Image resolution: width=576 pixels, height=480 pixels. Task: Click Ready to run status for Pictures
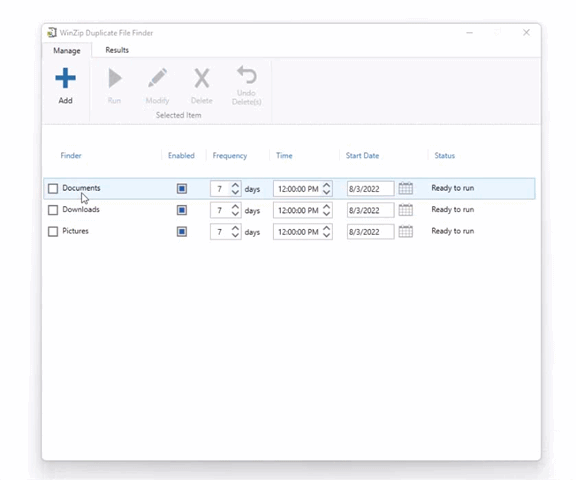point(453,231)
